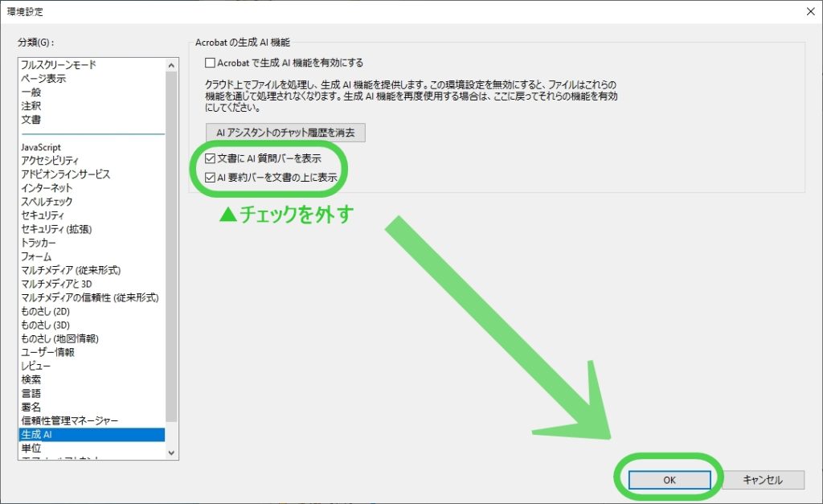Uncheck the 文書に AI 質問バーを表示 checkbox
The height and width of the screenshot is (504, 823).
(211, 160)
